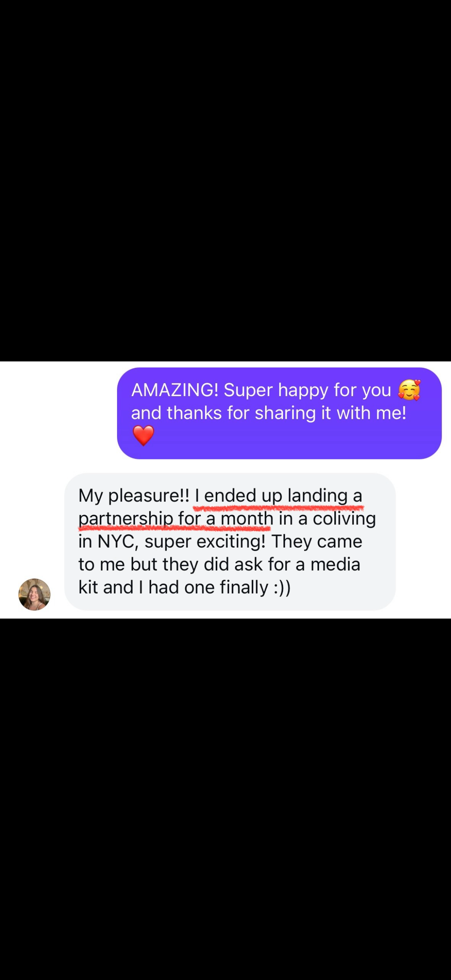Select the gray received message bubble

tap(230, 542)
